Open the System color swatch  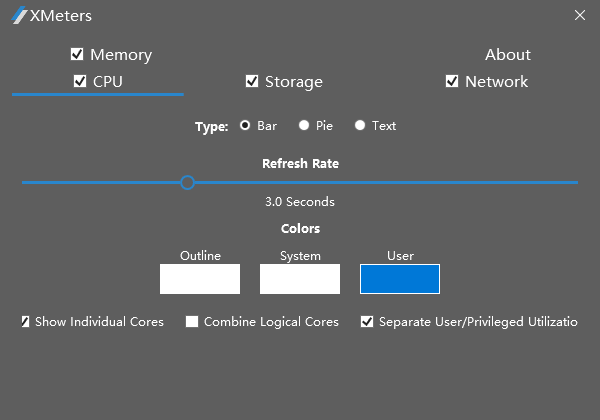(x=300, y=279)
